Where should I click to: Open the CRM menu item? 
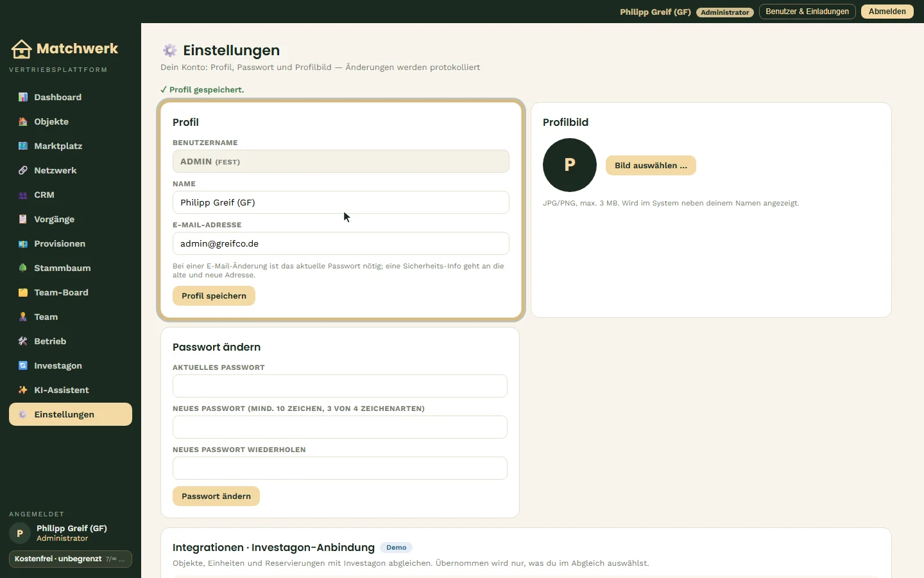[71, 195]
